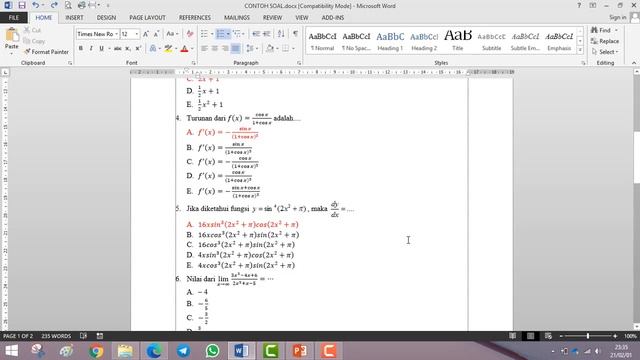Open the Windows Start menu
640x360 pixels.
point(11,351)
